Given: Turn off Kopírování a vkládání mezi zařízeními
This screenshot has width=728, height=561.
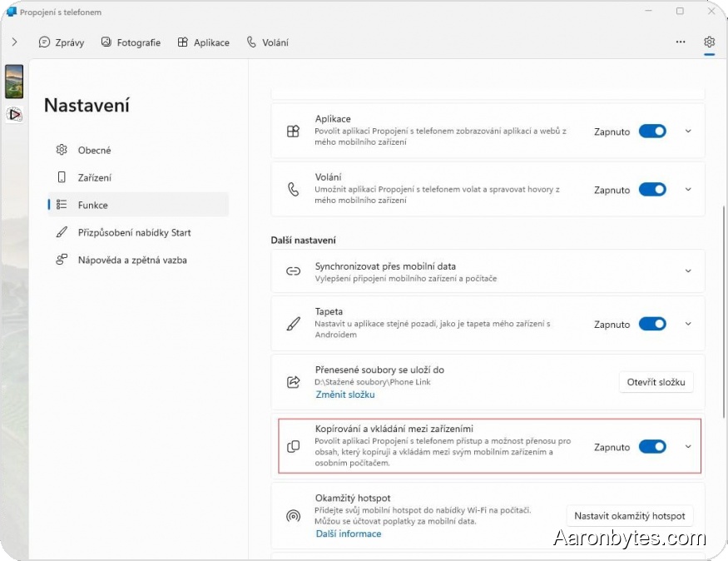Looking at the screenshot, I should 652,446.
